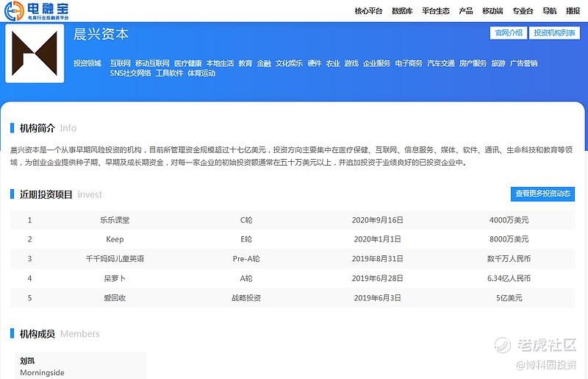The image size is (588, 379).
Task: Select the 工具软件 tag
Action: point(169,73)
